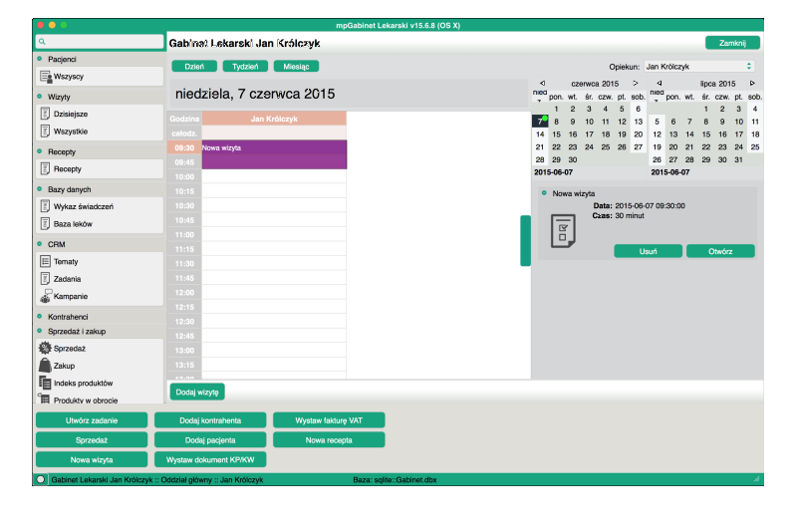This screenshot has height=532, width=797.
Task: Open the Zakup shopping bag icon
Action: click(46, 366)
